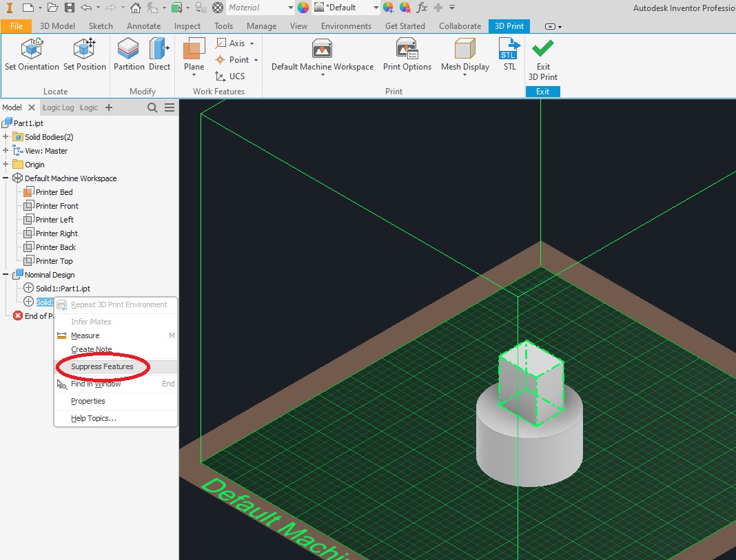Select Part1.ipt root node
The width and height of the screenshot is (736, 560).
28,123
